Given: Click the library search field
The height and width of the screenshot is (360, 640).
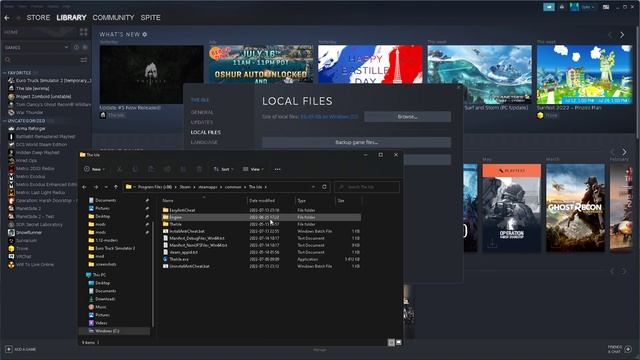Looking at the screenshot, I should (41, 60).
